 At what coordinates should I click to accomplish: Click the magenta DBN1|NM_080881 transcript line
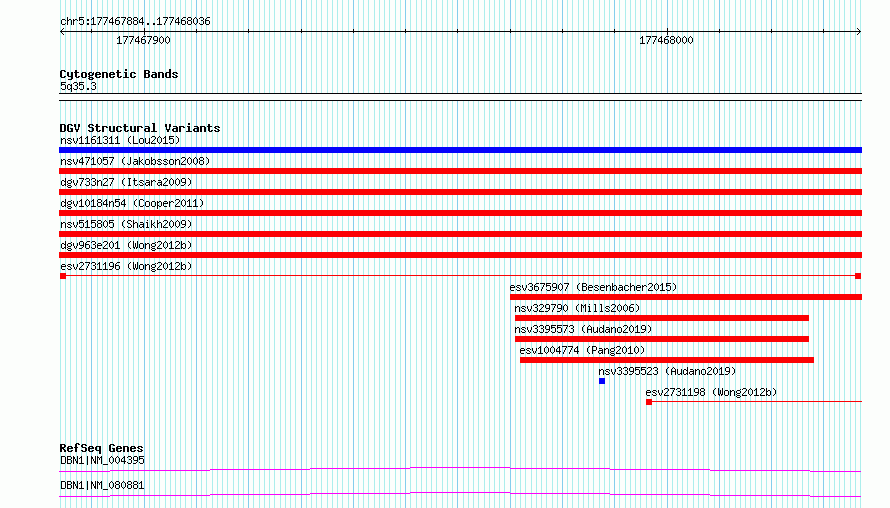click(460, 494)
